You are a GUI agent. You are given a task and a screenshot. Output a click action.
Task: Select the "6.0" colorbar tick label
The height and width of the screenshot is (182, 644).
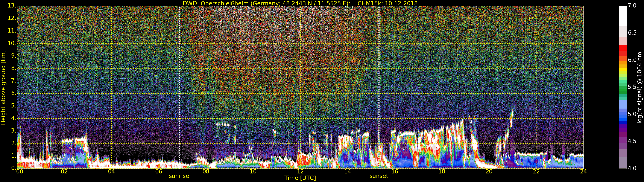pyautogui.click(x=632, y=60)
